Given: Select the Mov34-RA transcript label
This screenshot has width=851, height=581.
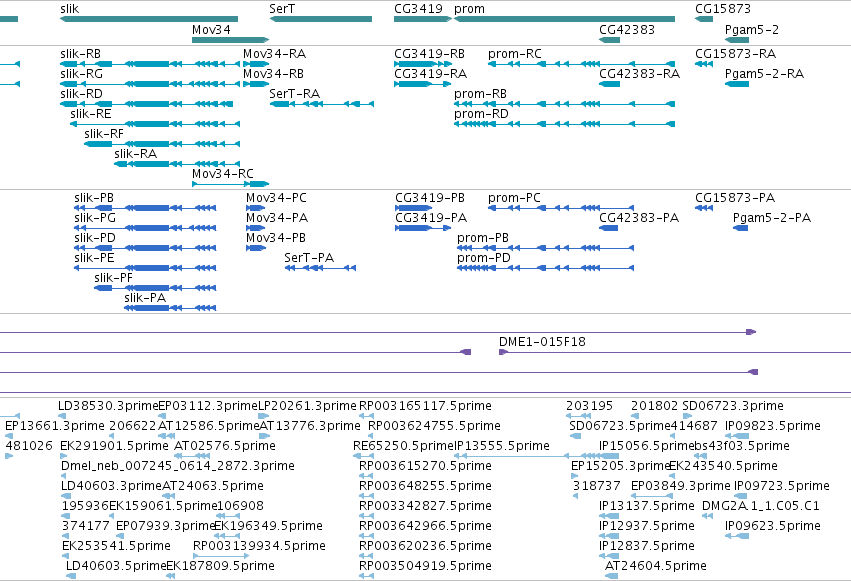Looking at the screenshot, I should pos(275,54).
